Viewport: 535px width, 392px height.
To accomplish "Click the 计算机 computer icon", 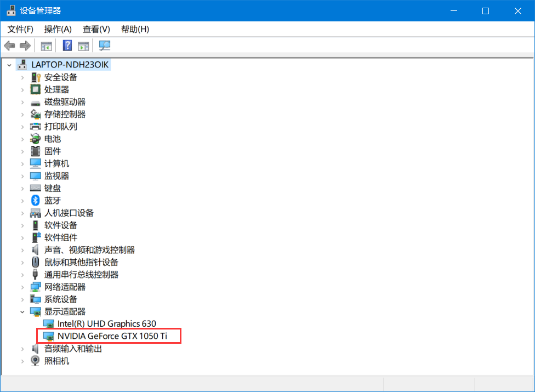I will pos(36,163).
